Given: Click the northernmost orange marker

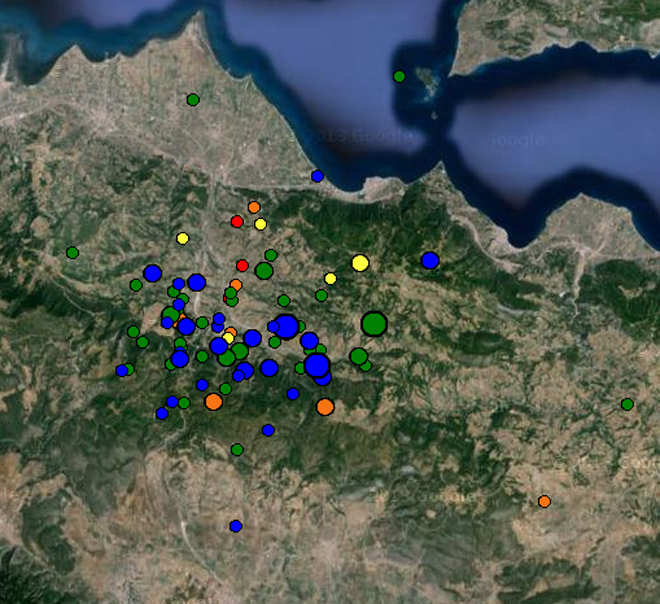Looking at the screenshot, I should [254, 207].
